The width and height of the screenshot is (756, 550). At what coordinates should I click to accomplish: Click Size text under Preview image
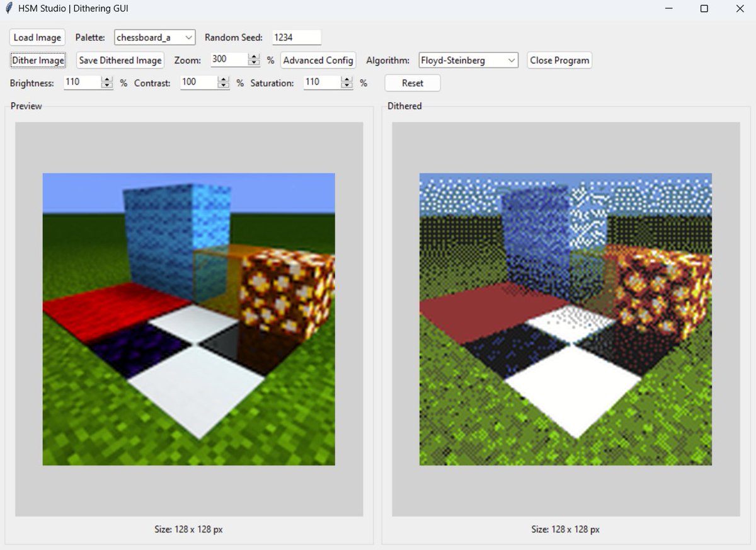pyautogui.click(x=188, y=529)
